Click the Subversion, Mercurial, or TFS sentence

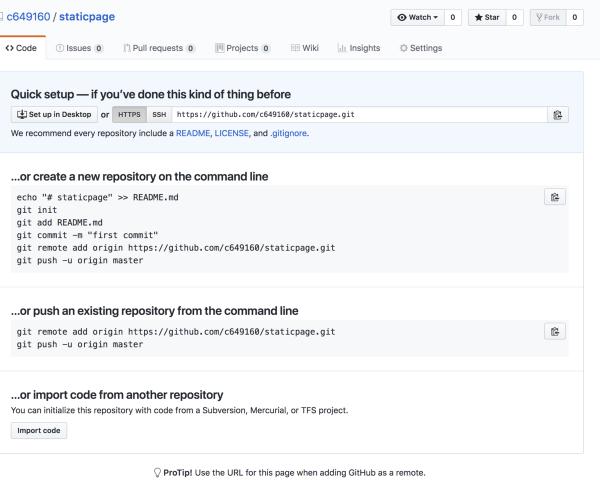(179, 410)
